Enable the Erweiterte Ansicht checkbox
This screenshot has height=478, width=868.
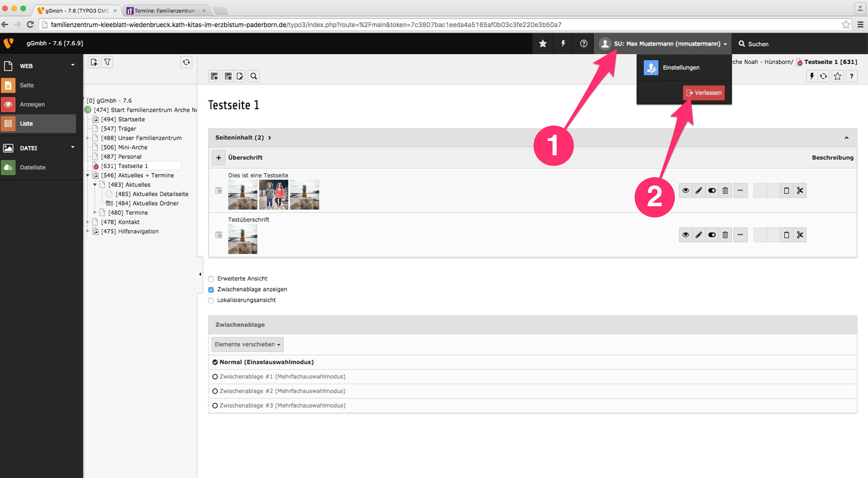(x=211, y=279)
